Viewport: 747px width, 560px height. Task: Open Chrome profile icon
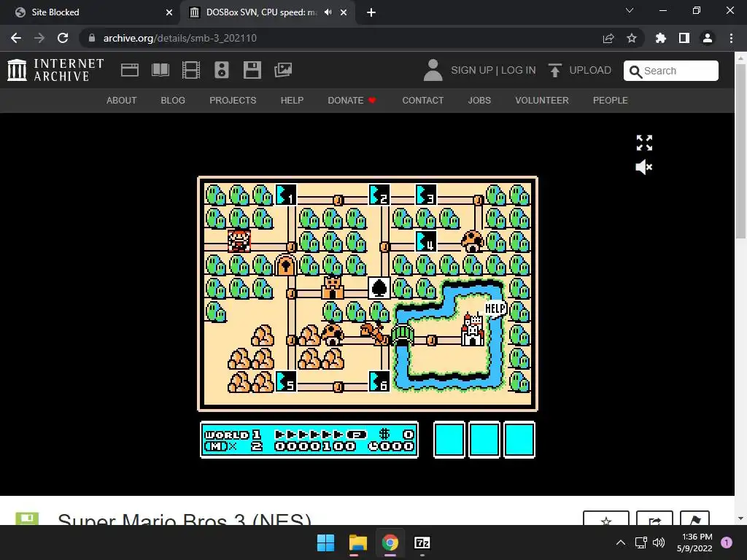(x=708, y=38)
